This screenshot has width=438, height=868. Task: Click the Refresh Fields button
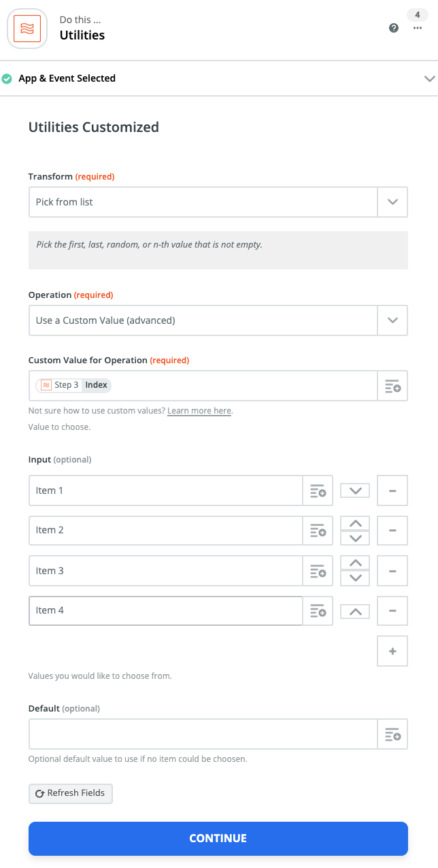pyautogui.click(x=71, y=793)
